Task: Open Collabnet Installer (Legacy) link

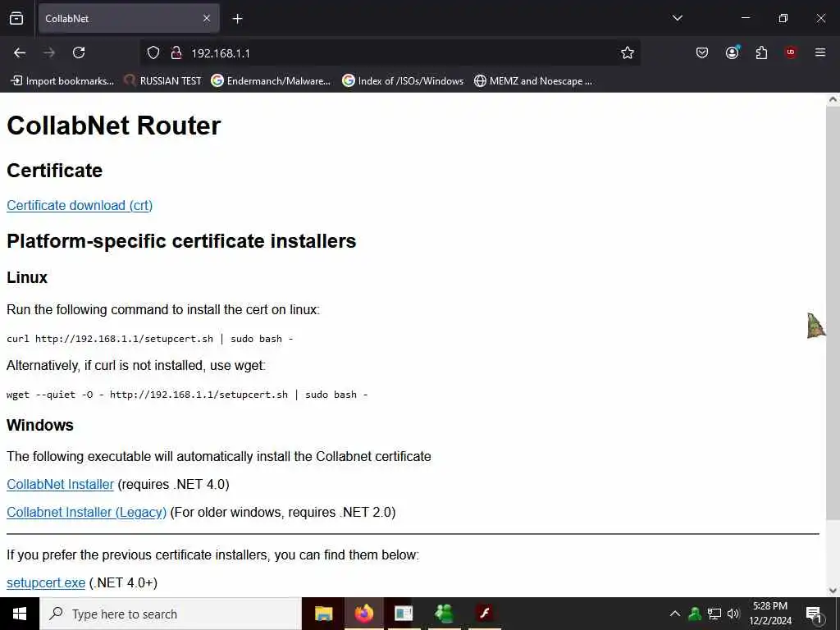Action: point(86,512)
